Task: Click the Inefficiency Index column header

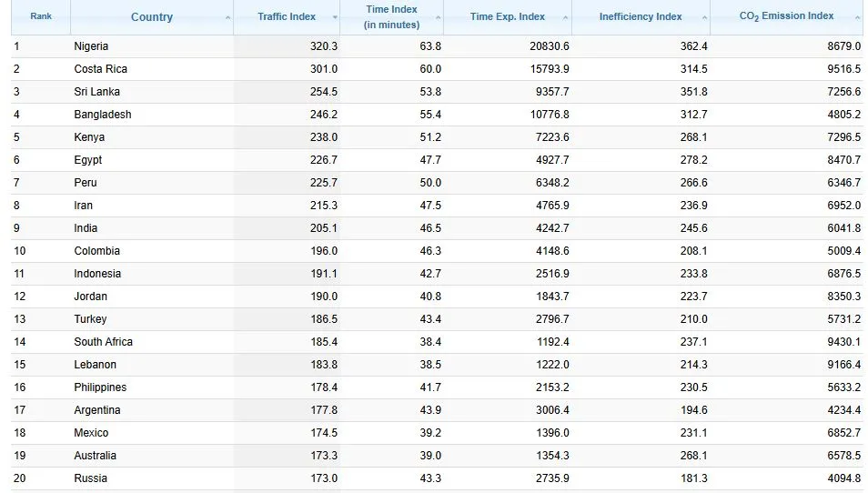Action: pyautogui.click(x=641, y=16)
